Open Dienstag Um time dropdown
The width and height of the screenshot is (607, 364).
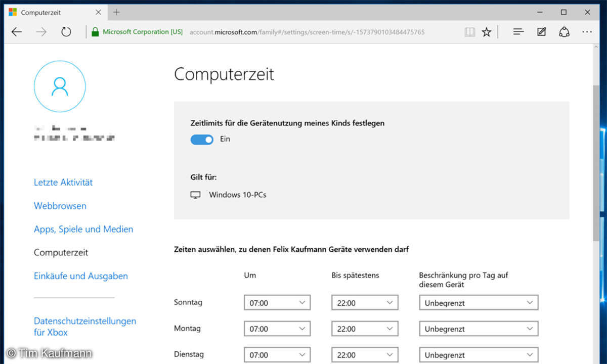(277, 355)
